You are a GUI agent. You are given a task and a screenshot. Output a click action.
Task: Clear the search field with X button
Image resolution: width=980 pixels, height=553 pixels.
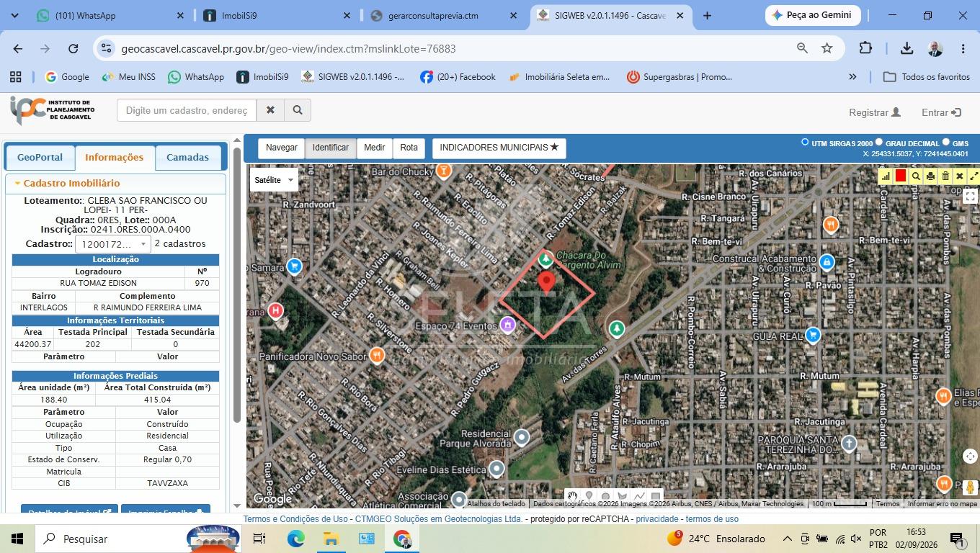[270, 110]
